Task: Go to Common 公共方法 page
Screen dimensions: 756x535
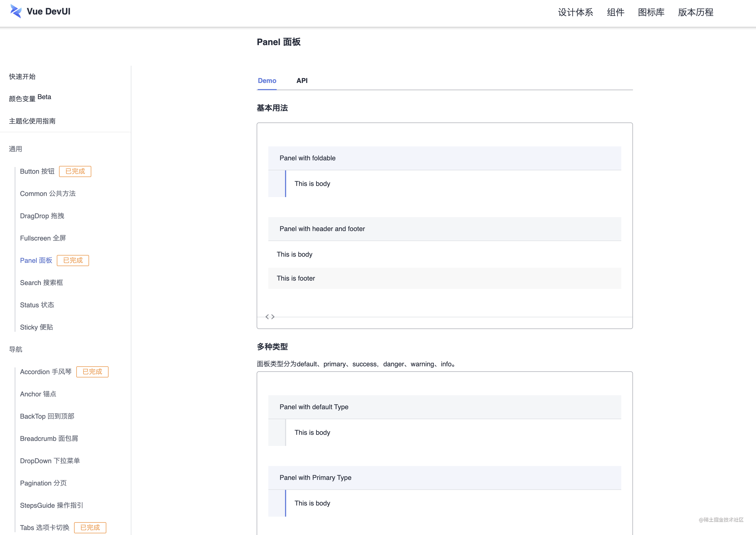Action: [x=48, y=194]
